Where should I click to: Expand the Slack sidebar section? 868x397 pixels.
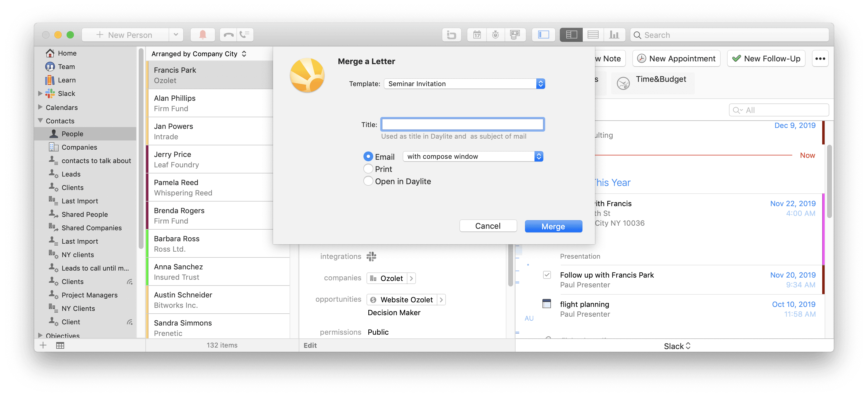coord(40,93)
